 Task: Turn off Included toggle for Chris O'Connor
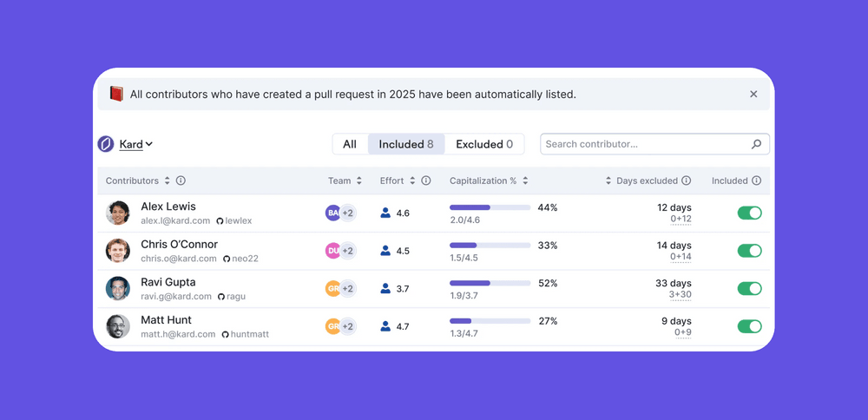pyautogui.click(x=749, y=251)
